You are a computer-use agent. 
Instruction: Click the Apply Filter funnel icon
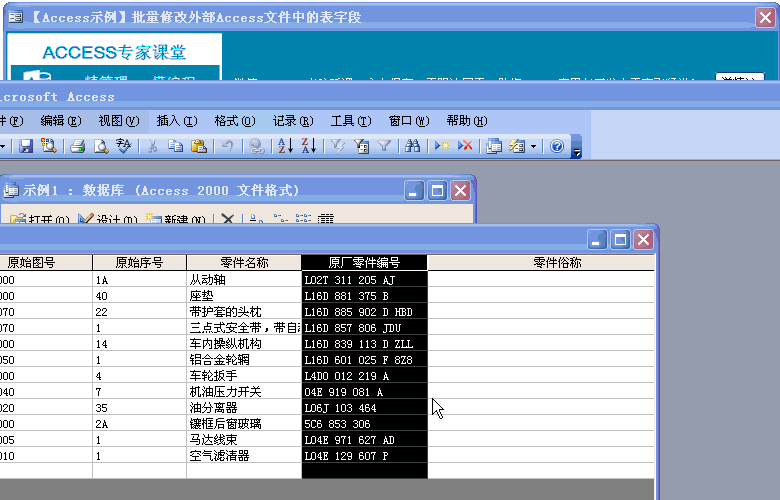click(x=384, y=146)
